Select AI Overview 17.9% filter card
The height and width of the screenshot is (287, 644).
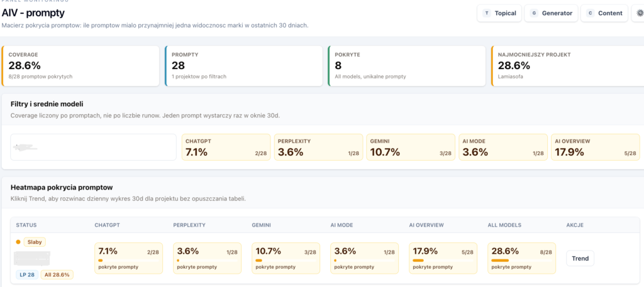tap(596, 147)
